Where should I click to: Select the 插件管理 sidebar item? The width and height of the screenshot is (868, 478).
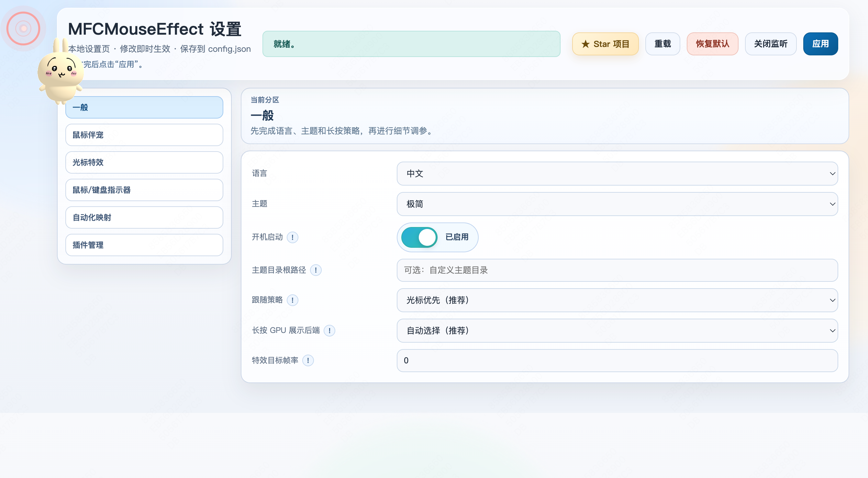[x=144, y=245]
